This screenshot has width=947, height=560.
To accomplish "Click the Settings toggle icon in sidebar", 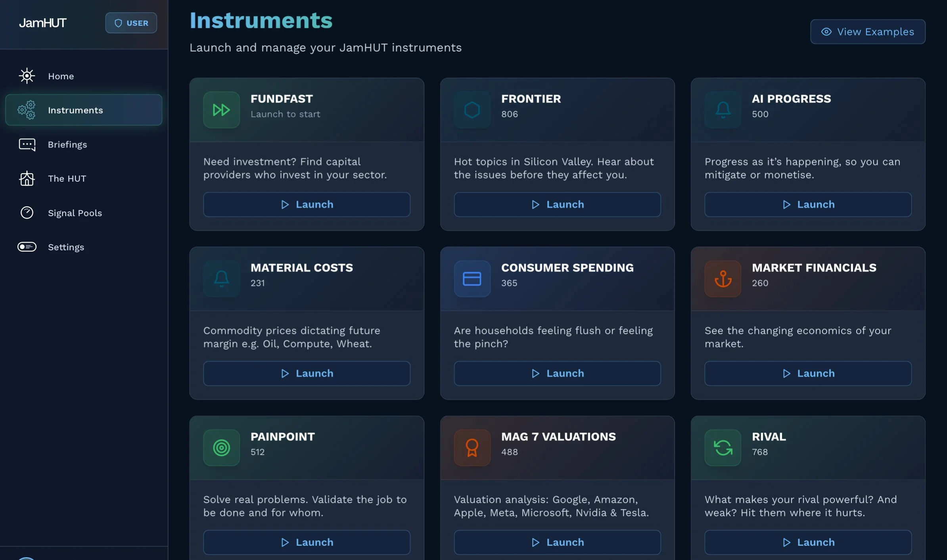I will [27, 247].
